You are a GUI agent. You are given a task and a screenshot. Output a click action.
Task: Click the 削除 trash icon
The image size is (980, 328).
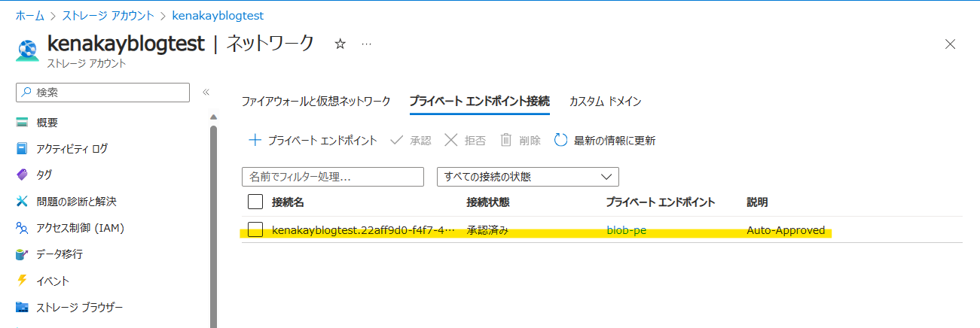point(506,140)
